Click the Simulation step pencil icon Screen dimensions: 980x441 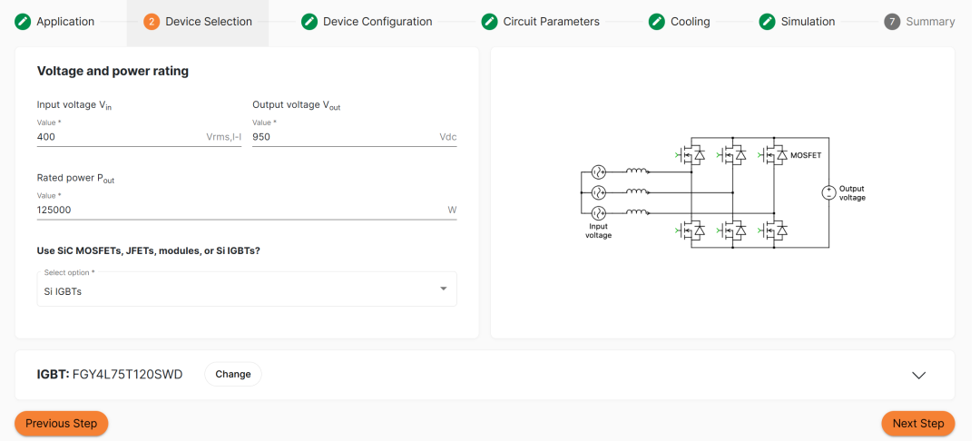pos(767,22)
